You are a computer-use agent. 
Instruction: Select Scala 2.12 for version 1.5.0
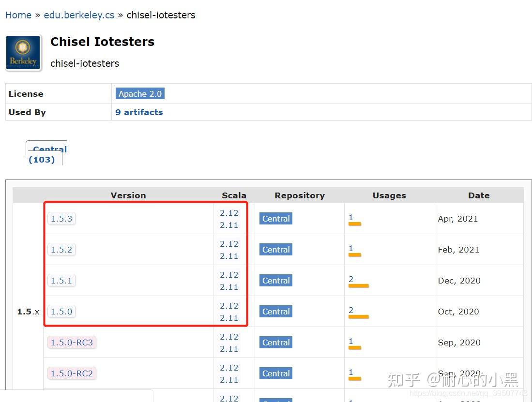[x=229, y=306]
